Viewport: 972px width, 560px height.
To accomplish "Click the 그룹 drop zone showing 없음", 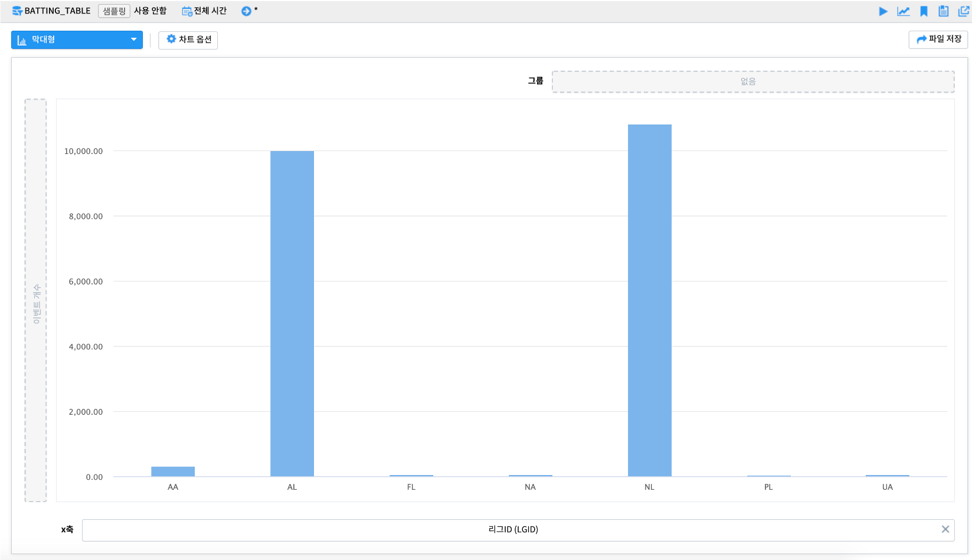I will pyautogui.click(x=753, y=81).
